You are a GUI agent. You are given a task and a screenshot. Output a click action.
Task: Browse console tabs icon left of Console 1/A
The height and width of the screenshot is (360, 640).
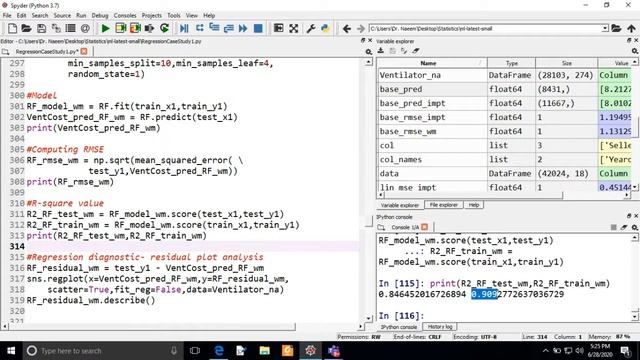(x=381, y=227)
